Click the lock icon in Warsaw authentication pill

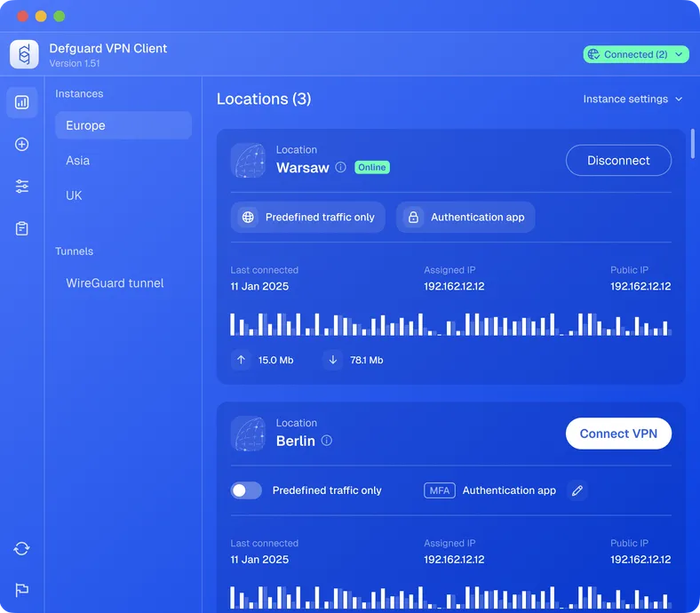click(413, 217)
